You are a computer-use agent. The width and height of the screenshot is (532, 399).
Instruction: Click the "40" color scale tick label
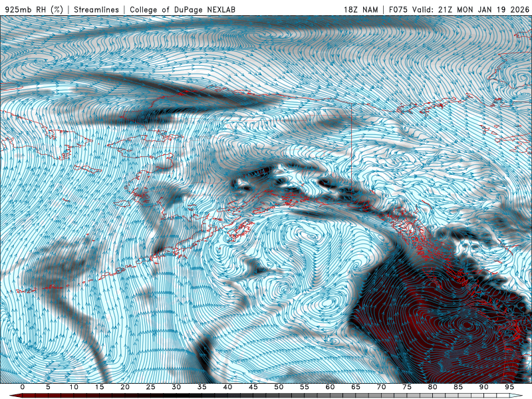[227, 387]
